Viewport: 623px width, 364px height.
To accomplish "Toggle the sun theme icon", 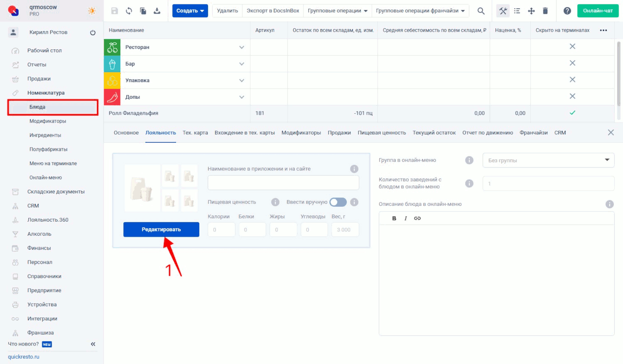I will coord(92,11).
